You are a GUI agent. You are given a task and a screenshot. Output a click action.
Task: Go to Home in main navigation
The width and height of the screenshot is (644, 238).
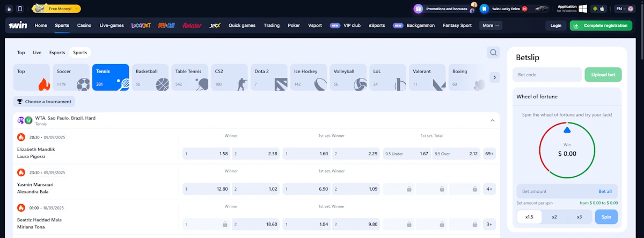tap(41, 25)
